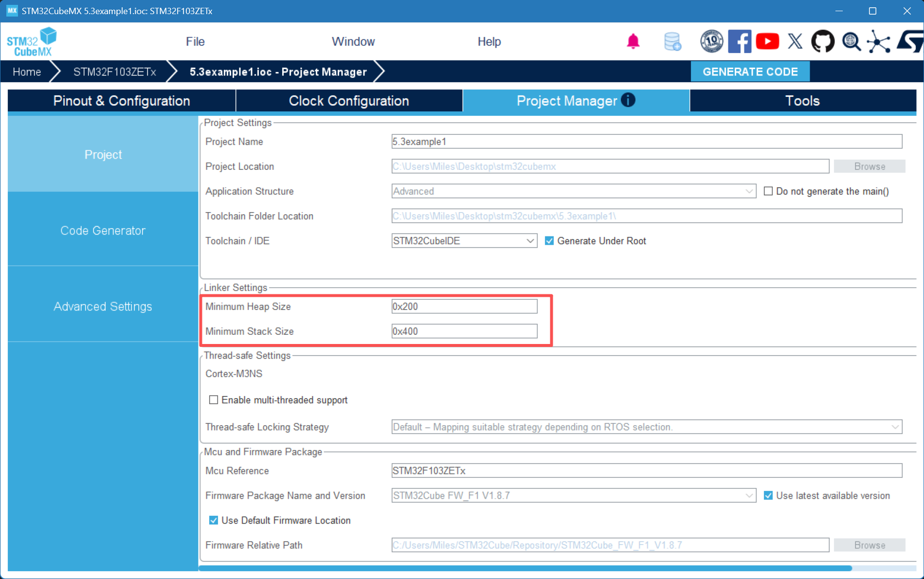Viewport: 924px width, 579px height.
Task: Uncheck Use latest available version
Action: click(768, 495)
